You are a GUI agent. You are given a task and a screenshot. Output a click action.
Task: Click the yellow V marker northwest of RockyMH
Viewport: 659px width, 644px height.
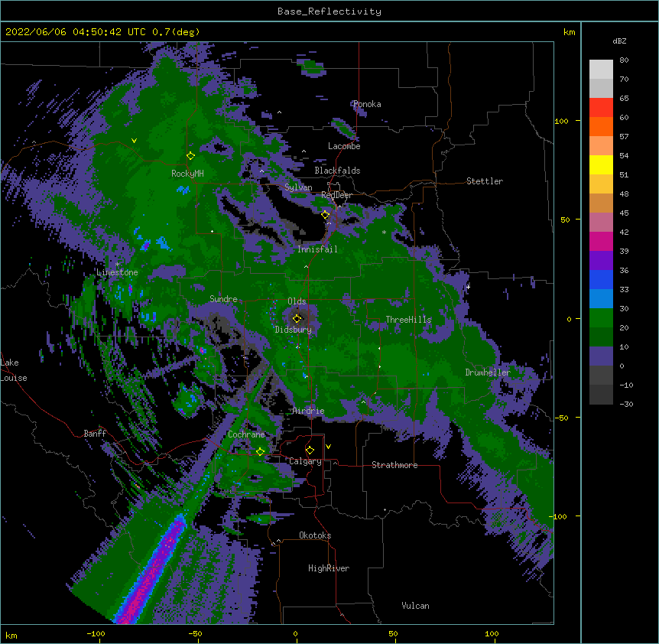(x=134, y=141)
